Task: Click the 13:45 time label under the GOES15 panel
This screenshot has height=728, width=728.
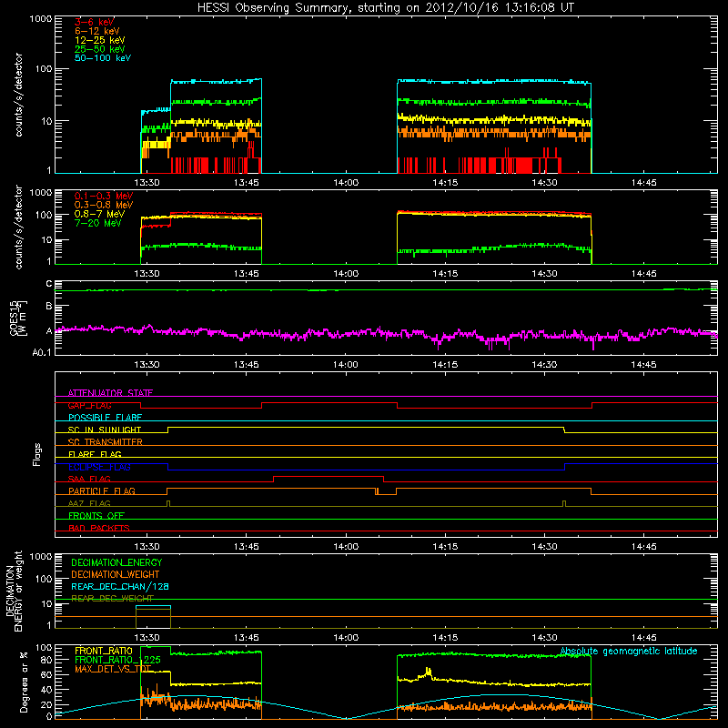Action: pyautogui.click(x=246, y=365)
